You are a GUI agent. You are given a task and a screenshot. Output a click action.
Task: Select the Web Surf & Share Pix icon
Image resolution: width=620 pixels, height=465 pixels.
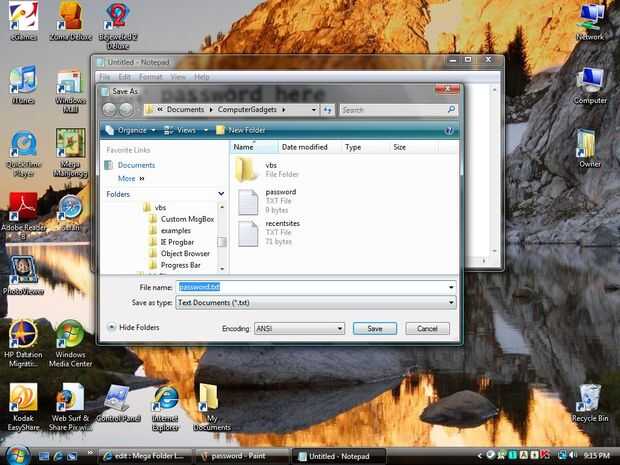point(70,407)
